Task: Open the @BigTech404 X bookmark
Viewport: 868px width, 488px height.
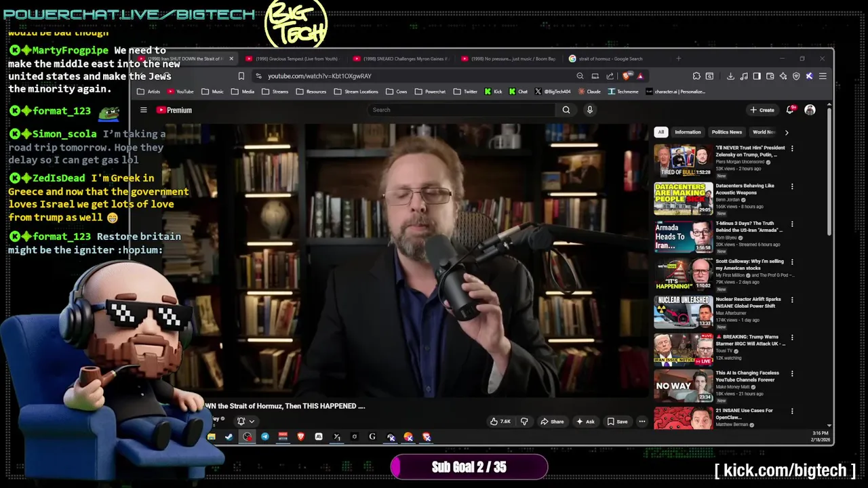Action: click(553, 91)
